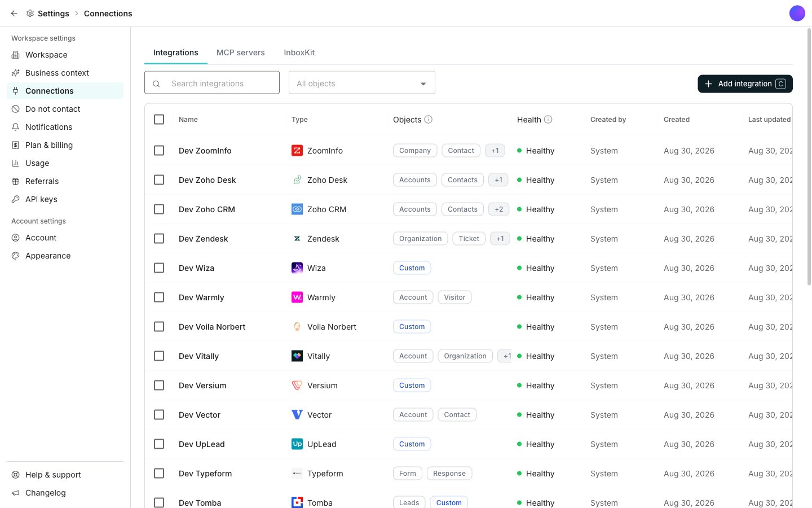Open Usage in sidebar
The image size is (812, 508).
(x=65, y=163)
